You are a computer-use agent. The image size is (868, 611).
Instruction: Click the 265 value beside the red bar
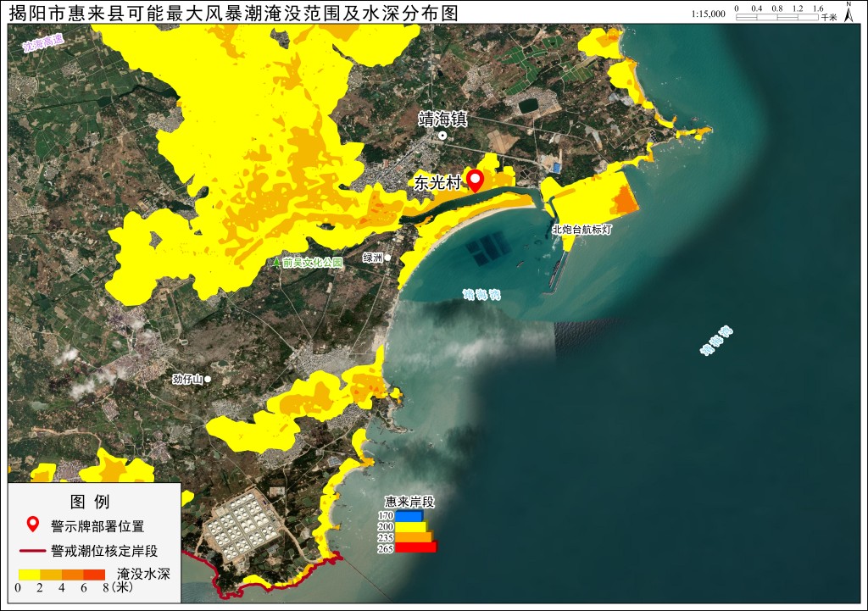(x=386, y=548)
